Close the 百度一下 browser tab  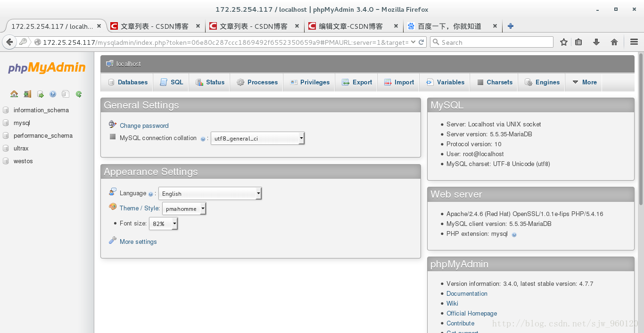click(495, 26)
